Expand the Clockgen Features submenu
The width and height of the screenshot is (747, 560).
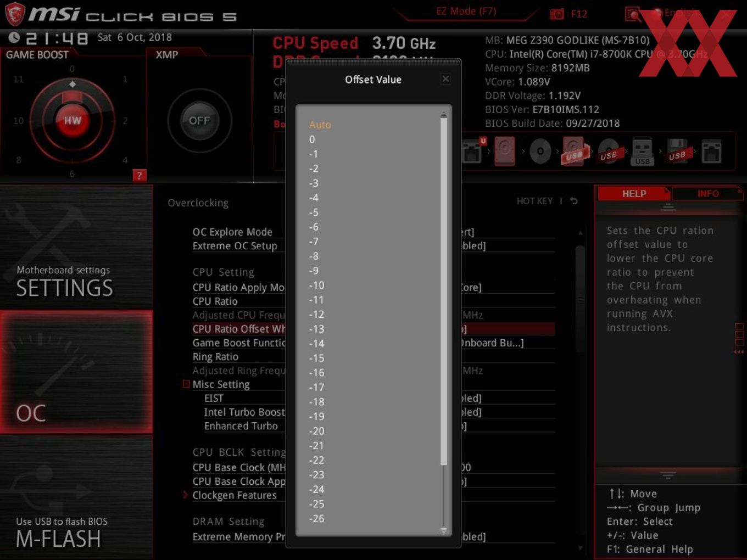coord(186,495)
